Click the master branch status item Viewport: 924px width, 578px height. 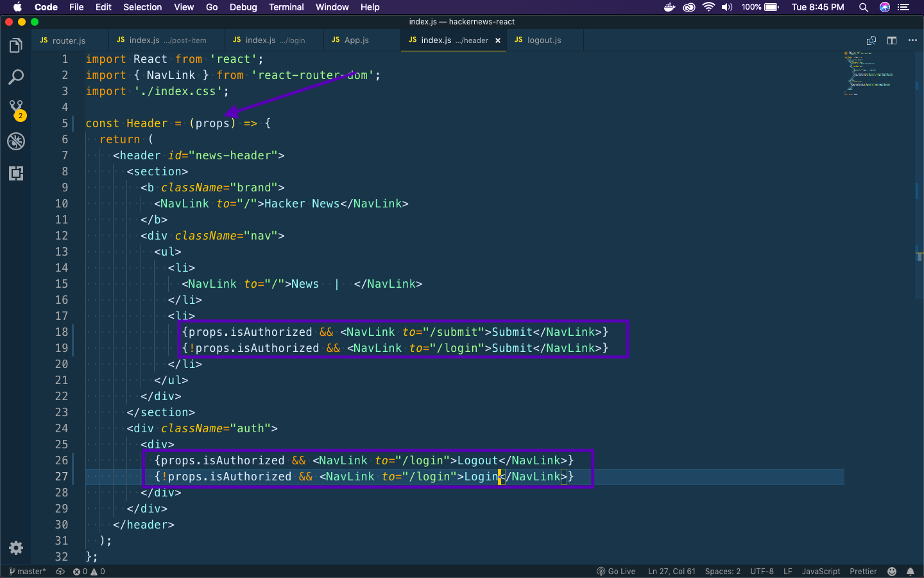coord(28,572)
